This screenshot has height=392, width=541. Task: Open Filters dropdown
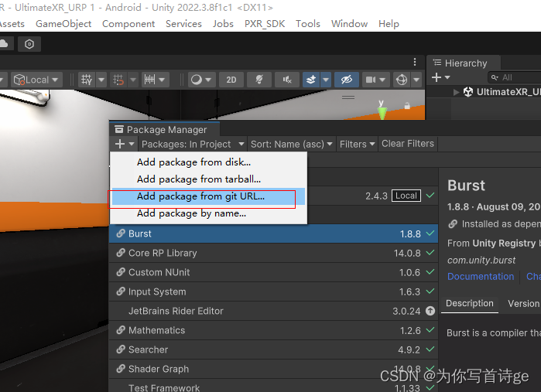(x=357, y=144)
